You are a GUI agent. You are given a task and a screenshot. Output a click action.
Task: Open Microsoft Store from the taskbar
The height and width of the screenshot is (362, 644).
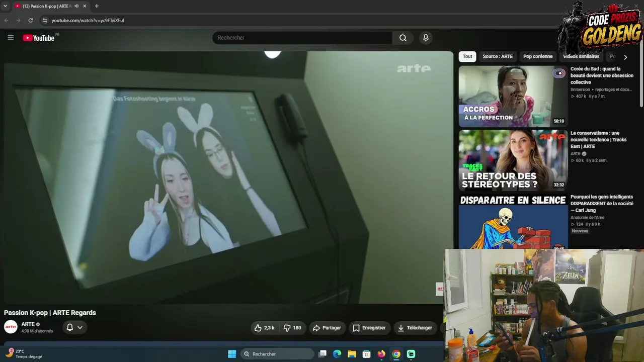[x=367, y=354]
